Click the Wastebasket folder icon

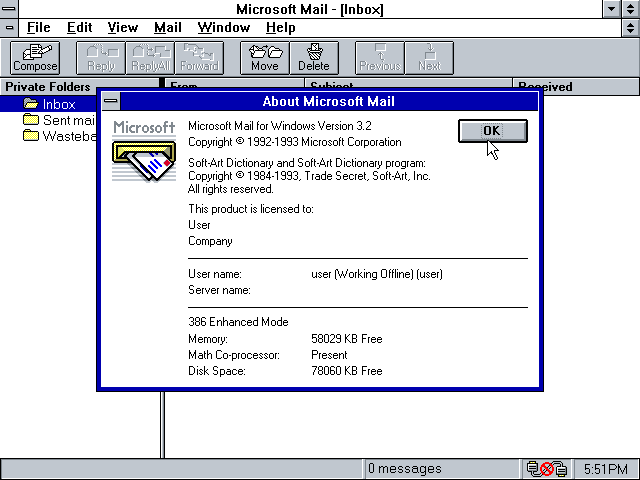(31, 136)
